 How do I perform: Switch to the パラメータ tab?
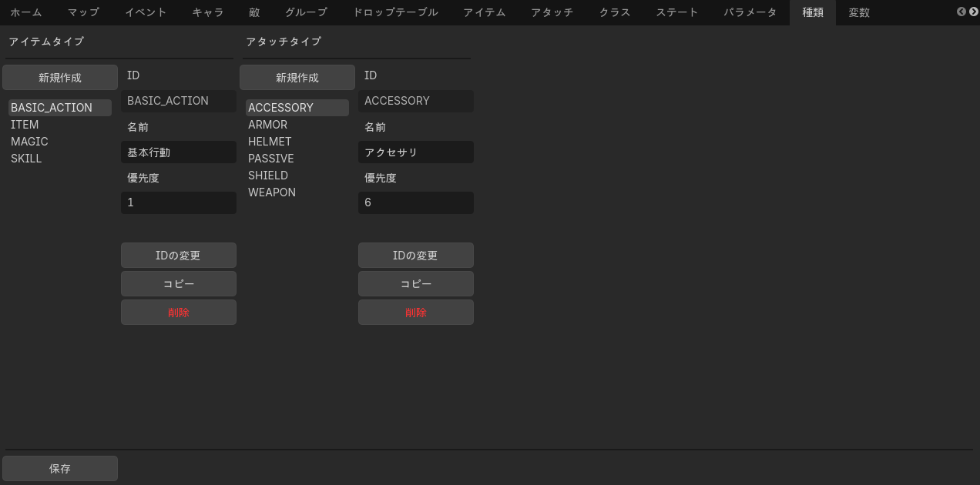pyautogui.click(x=750, y=12)
